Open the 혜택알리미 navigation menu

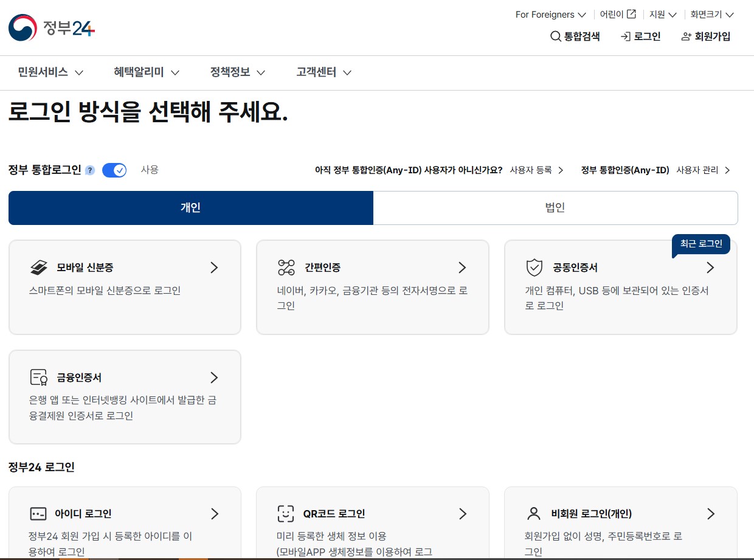(147, 72)
